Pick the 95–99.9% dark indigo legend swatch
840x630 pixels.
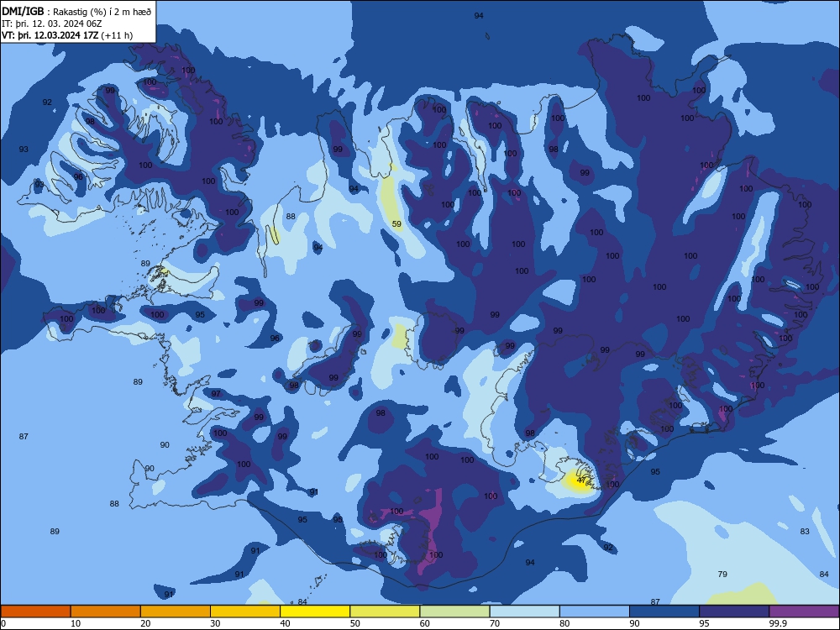coord(734,612)
